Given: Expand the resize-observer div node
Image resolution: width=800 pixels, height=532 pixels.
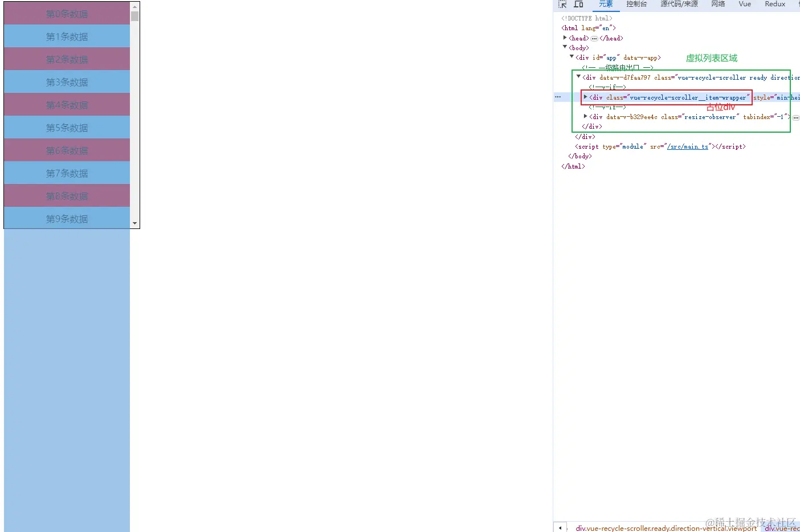Looking at the screenshot, I should (x=585, y=116).
